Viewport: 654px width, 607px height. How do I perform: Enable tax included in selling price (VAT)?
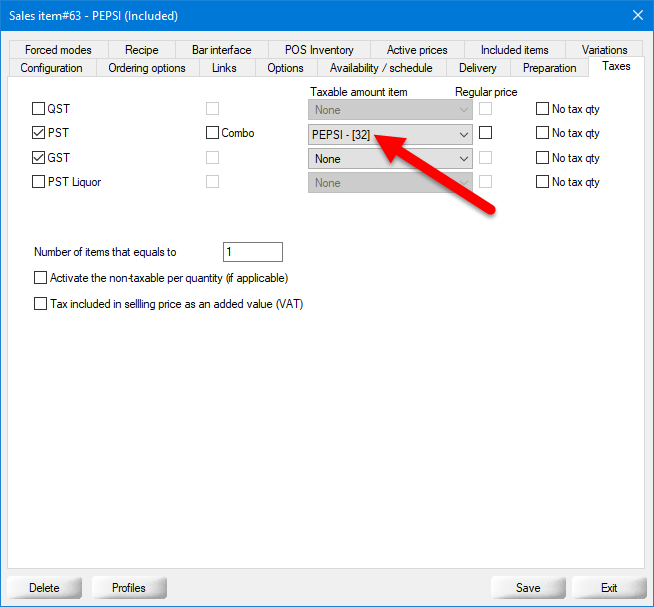click(x=41, y=304)
